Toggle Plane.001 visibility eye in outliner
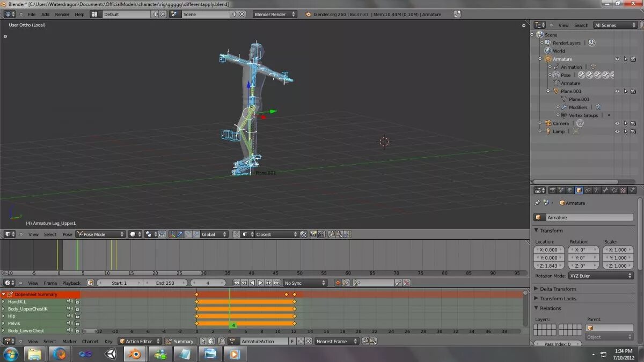This screenshot has width=644, height=362. 617,91
